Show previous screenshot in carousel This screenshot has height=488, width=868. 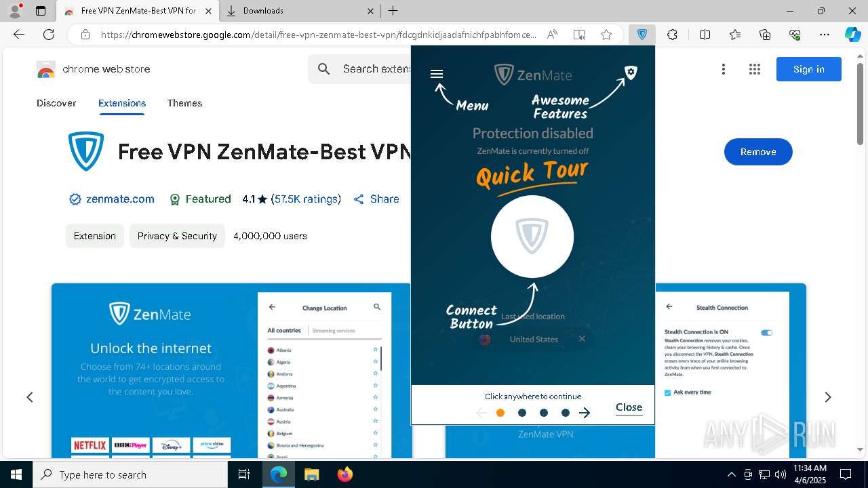coord(30,397)
